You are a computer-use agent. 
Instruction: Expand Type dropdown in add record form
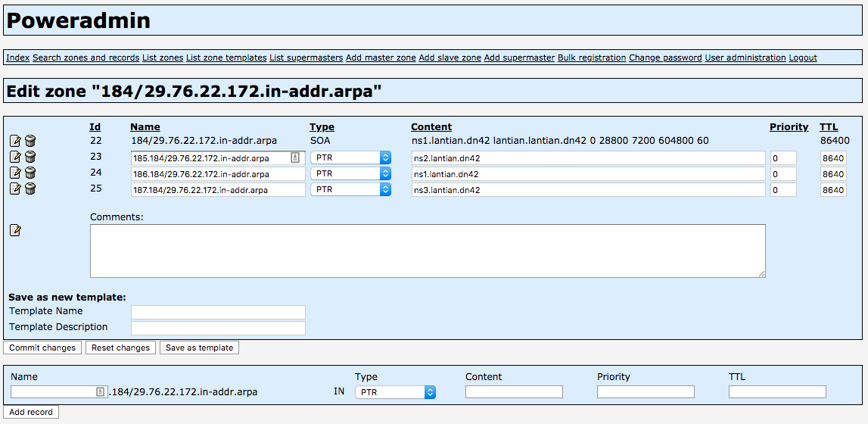(395, 392)
